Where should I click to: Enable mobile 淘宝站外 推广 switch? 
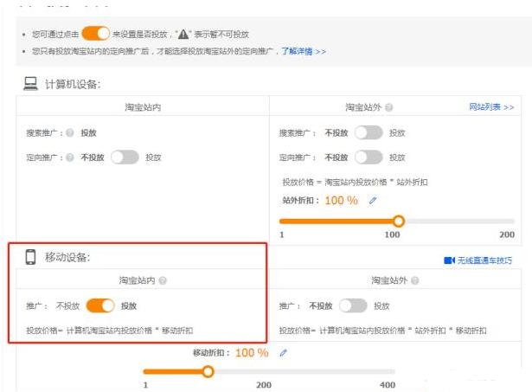(353, 305)
